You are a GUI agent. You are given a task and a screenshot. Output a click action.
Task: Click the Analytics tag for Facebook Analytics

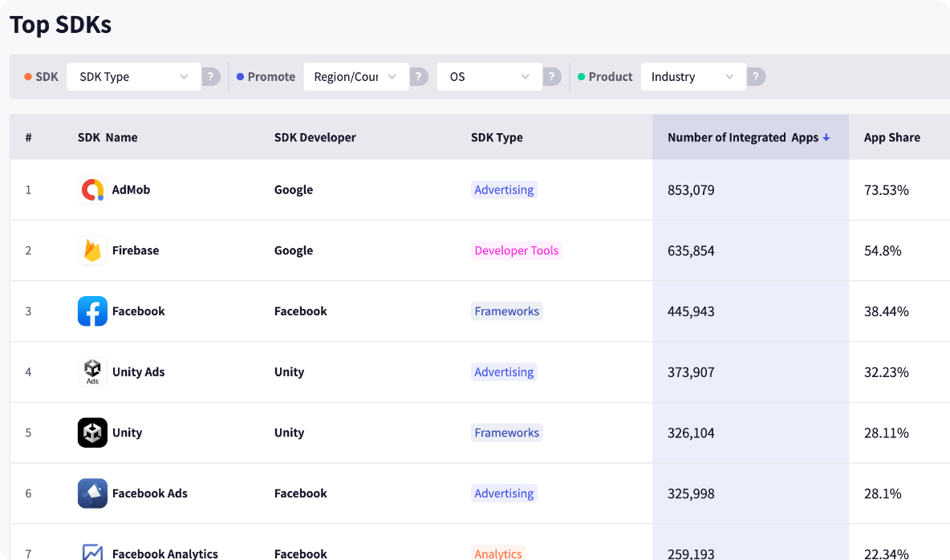tap(498, 552)
